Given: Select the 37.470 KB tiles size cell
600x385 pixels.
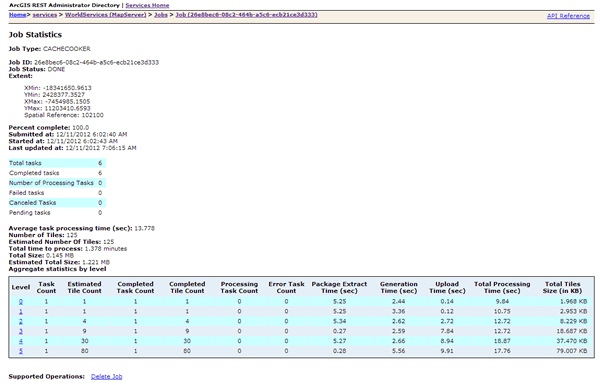Looking at the screenshot, I should click(x=571, y=341).
